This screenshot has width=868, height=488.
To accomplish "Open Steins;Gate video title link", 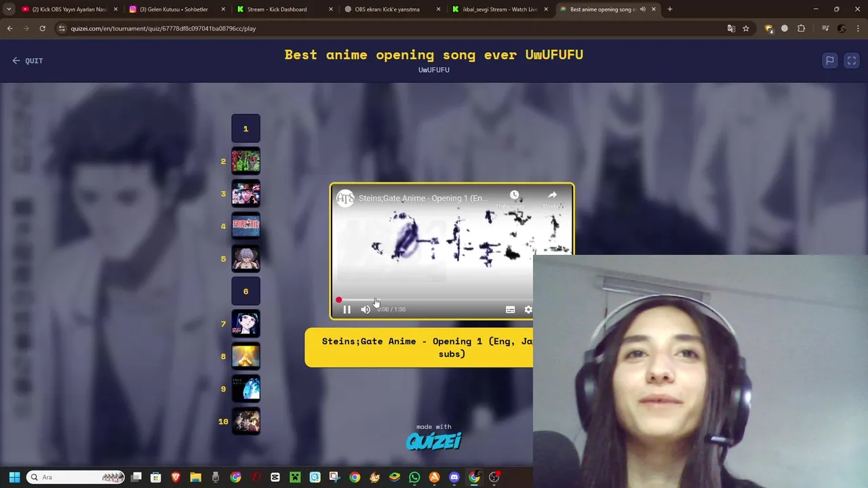I will click(x=423, y=198).
